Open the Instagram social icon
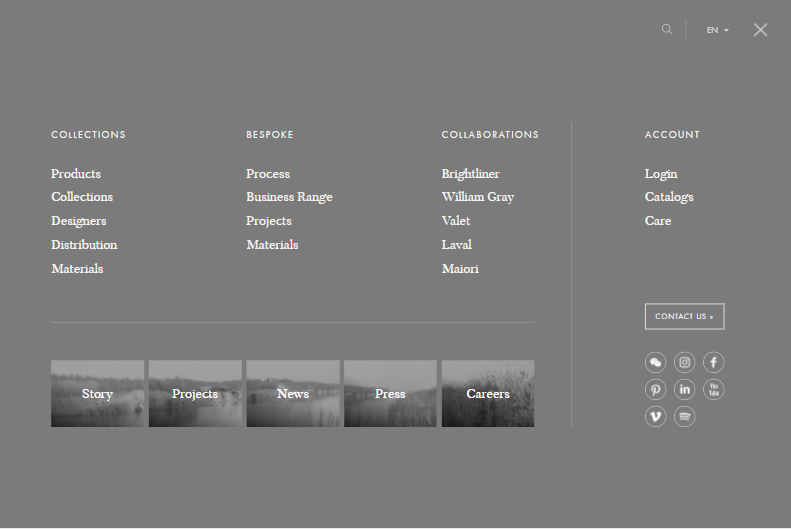 click(x=685, y=362)
